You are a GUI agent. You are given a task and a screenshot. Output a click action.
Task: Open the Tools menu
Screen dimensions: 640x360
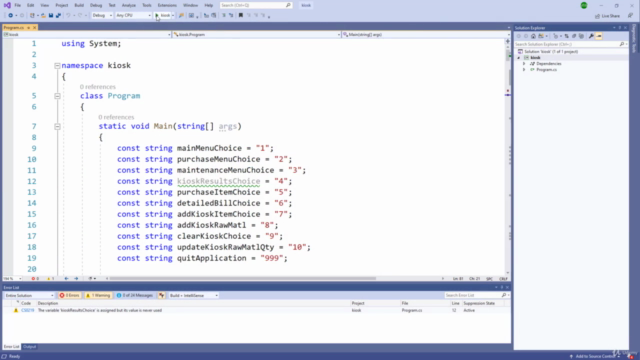coord(147,5)
